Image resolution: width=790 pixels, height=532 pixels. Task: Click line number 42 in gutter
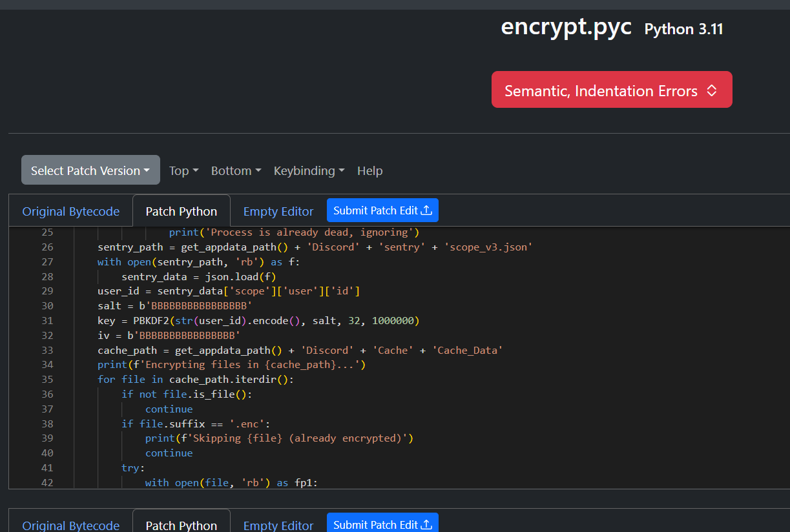pyautogui.click(x=47, y=482)
